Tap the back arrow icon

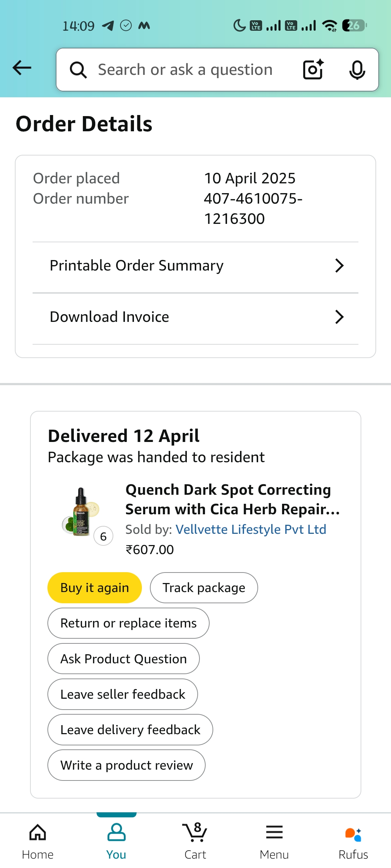tap(22, 68)
